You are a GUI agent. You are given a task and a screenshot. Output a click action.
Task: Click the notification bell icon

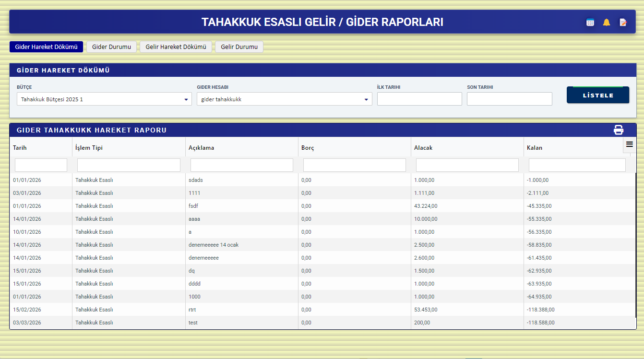pos(606,22)
